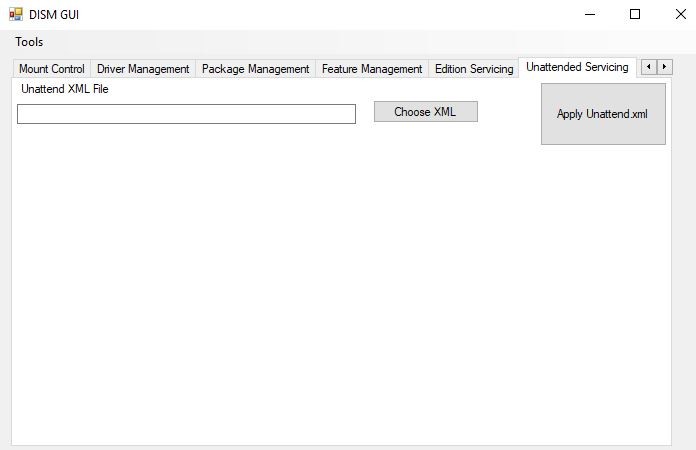The height and width of the screenshot is (450, 696).
Task: Open the Driver Management tab
Action: [x=143, y=69]
